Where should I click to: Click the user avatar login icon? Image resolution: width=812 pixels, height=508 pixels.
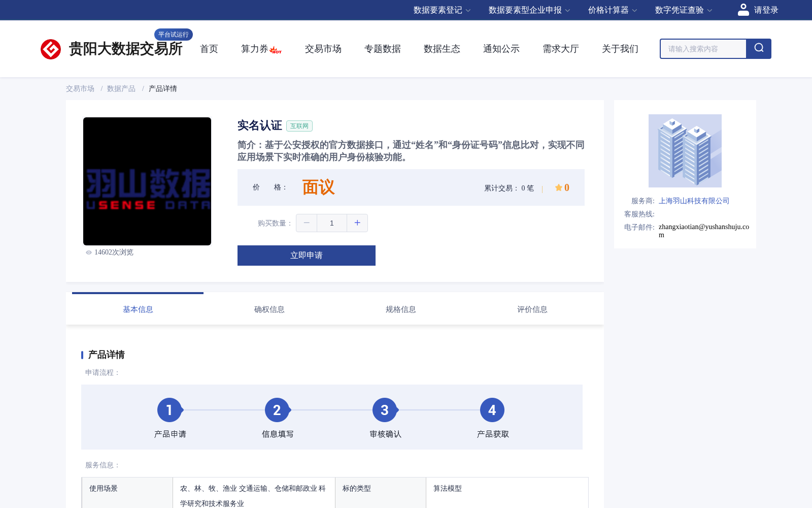[743, 10]
